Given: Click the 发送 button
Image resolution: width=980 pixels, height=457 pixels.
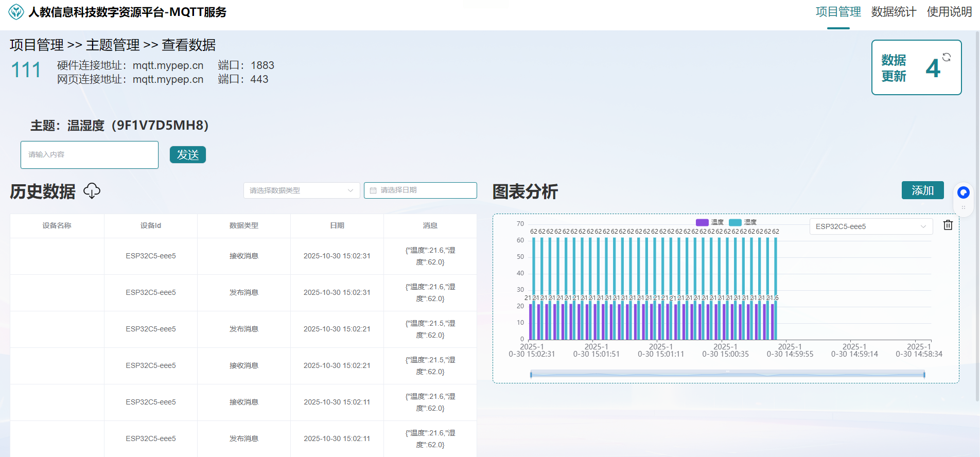Looking at the screenshot, I should tap(188, 154).
